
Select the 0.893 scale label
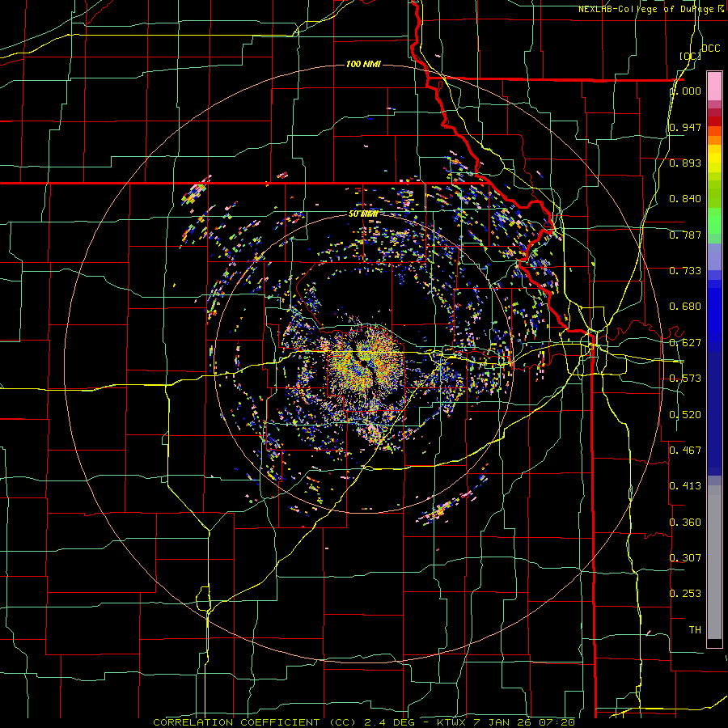pos(685,163)
